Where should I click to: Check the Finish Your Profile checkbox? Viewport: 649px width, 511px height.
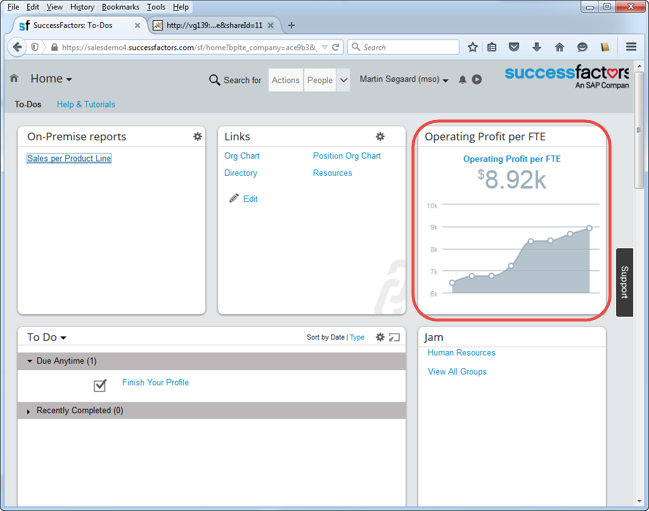pos(100,385)
